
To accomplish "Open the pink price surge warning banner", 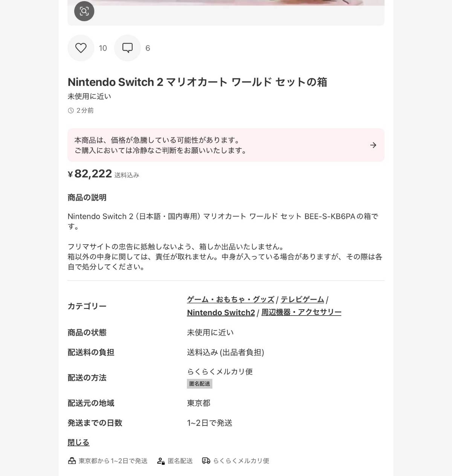I will coord(226,145).
